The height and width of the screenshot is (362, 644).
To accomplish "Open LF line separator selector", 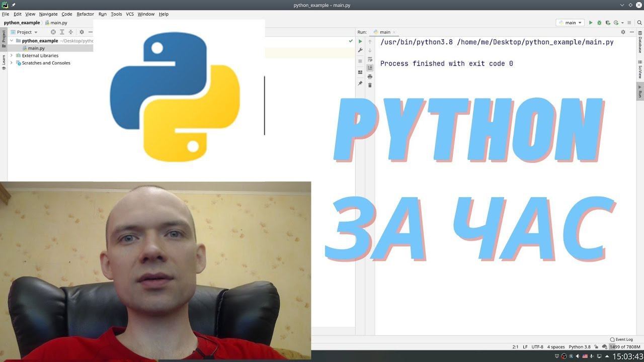I will coord(525,347).
